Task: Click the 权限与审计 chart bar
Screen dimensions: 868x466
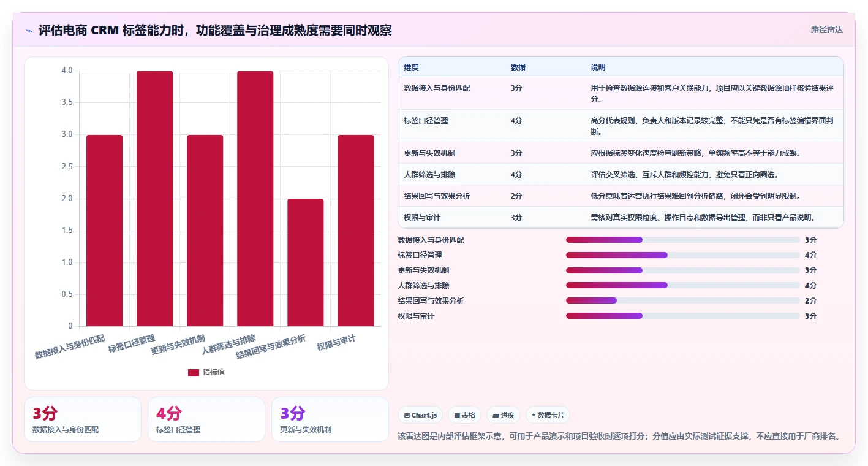Action: click(356, 231)
